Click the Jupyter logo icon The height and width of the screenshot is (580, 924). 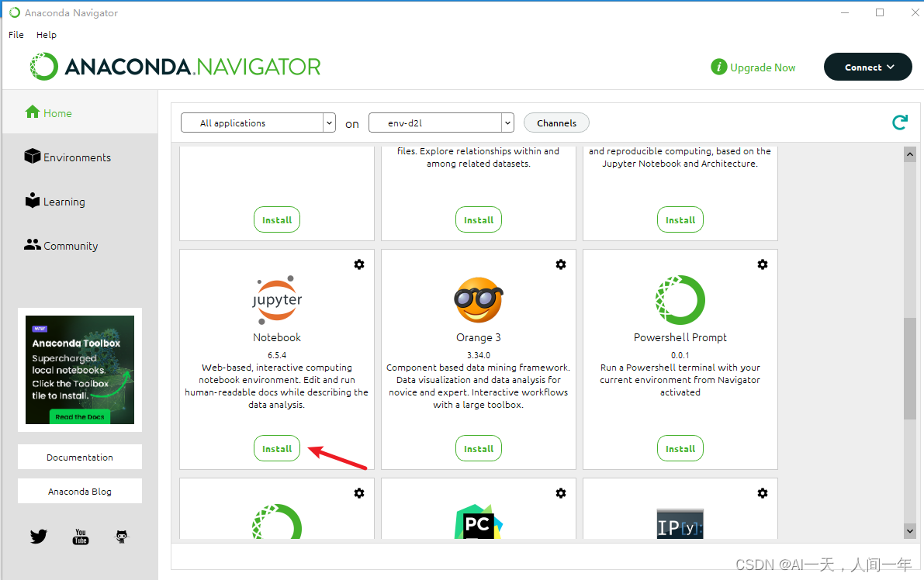click(276, 300)
